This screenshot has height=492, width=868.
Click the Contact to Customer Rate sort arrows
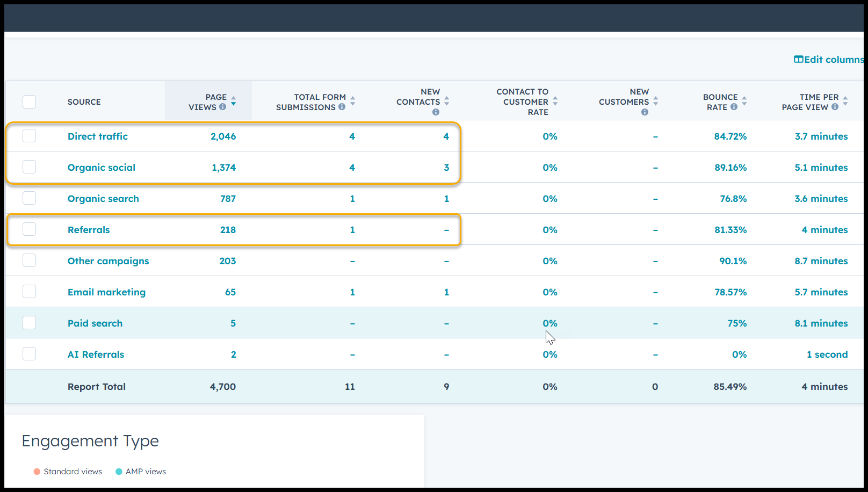click(x=555, y=101)
